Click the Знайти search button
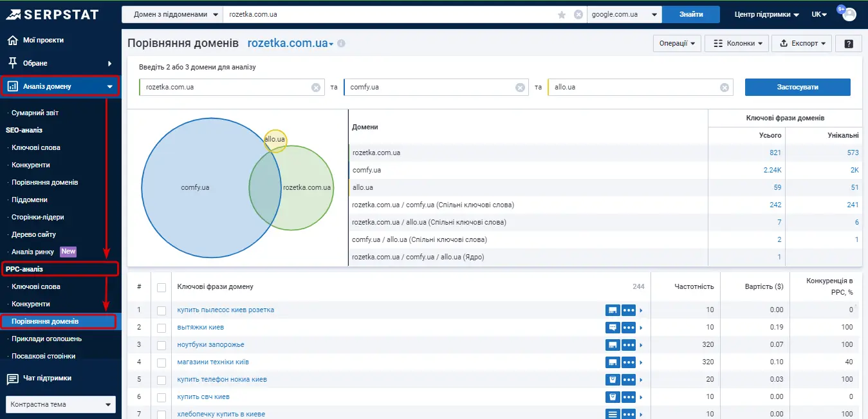Screen dimensions: 868x419 pos(691,14)
